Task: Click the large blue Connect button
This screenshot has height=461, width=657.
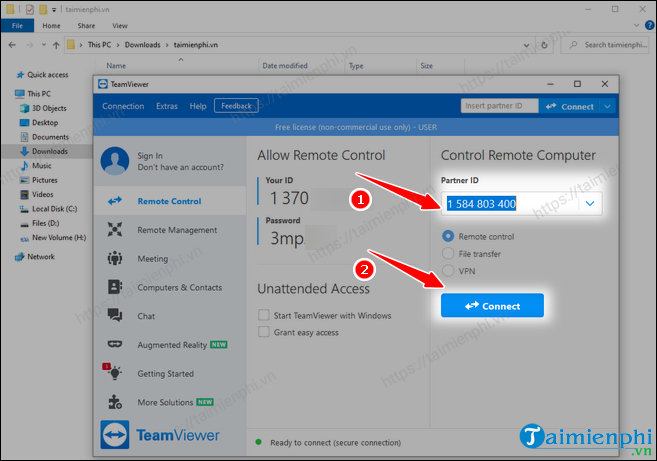Action: [492, 306]
